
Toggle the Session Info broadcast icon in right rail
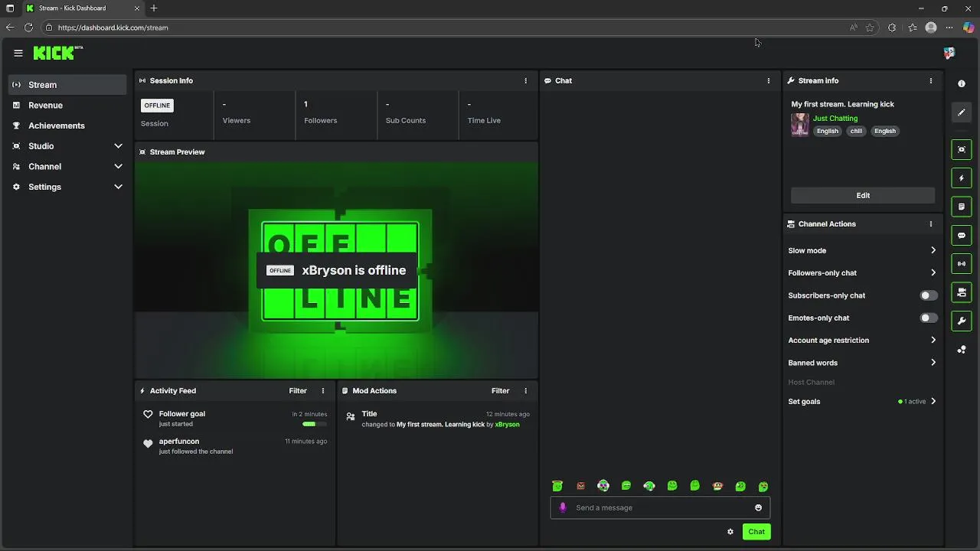tap(962, 264)
